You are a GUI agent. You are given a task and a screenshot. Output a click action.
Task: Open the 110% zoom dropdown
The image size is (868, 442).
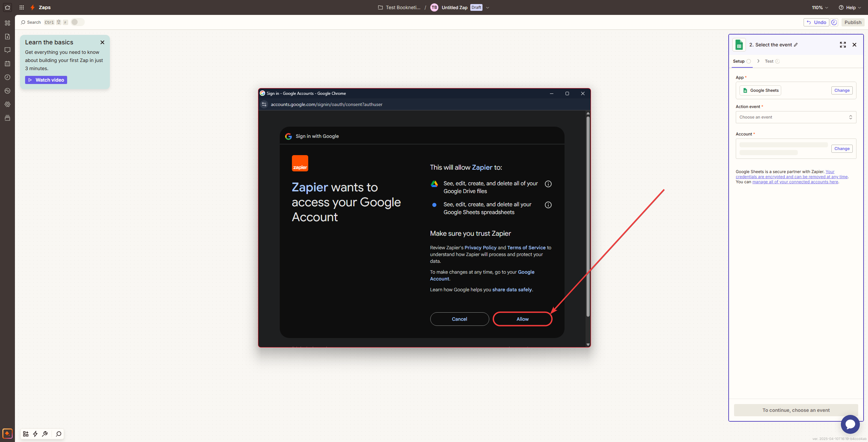pos(820,7)
